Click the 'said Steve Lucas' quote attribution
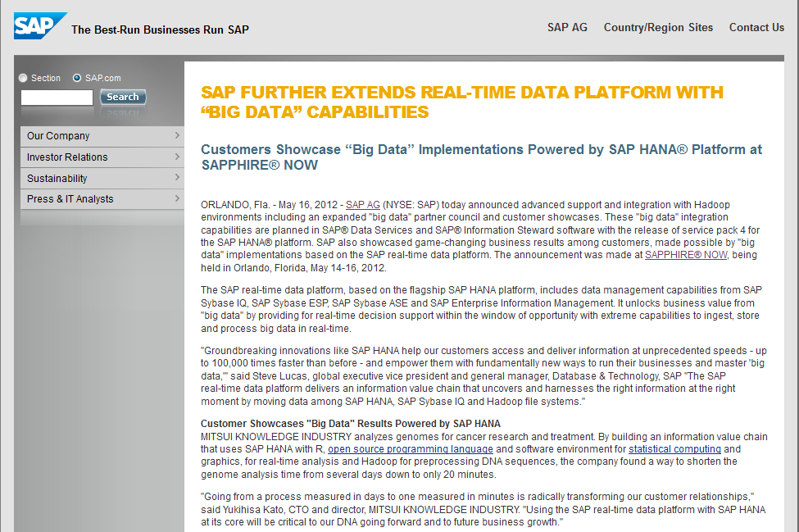Viewport: 799px width, 532px height. (270, 376)
